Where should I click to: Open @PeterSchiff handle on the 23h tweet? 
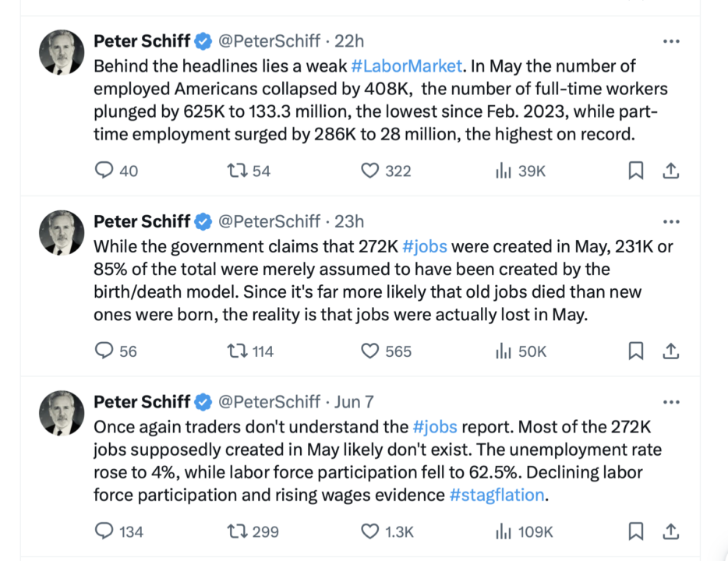pyautogui.click(x=269, y=222)
